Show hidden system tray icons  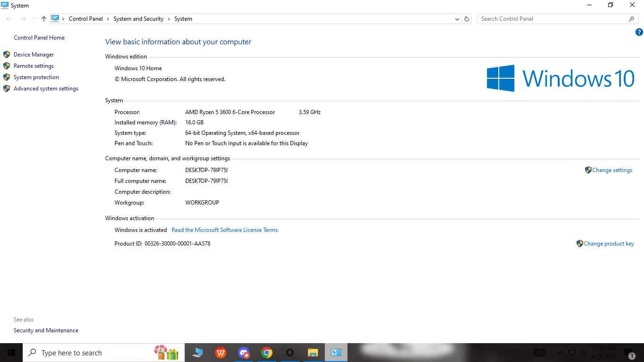click(x=561, y=353)
